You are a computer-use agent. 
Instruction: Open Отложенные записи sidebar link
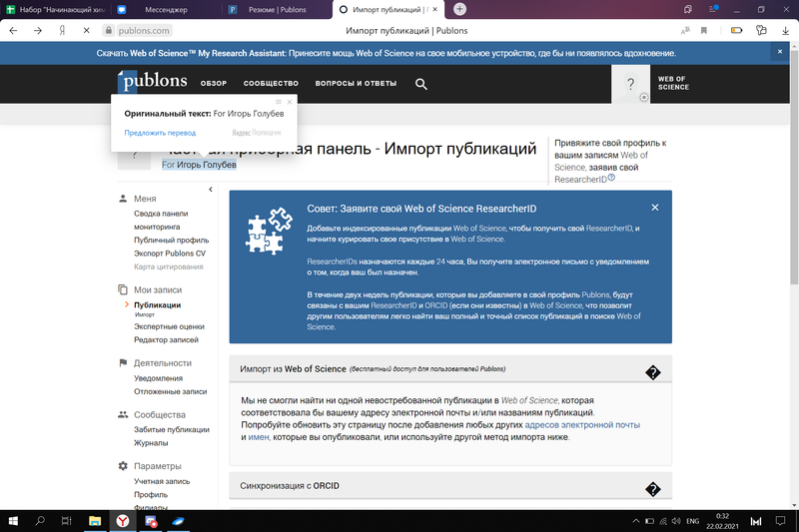pyautogui.click(x=170, y=391)
